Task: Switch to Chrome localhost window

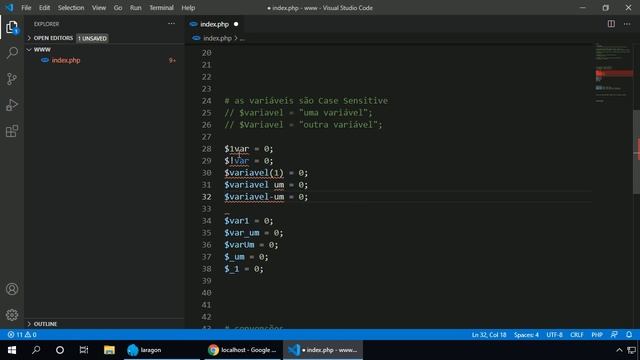Action: pyautogui.click(x=242, y=350)
